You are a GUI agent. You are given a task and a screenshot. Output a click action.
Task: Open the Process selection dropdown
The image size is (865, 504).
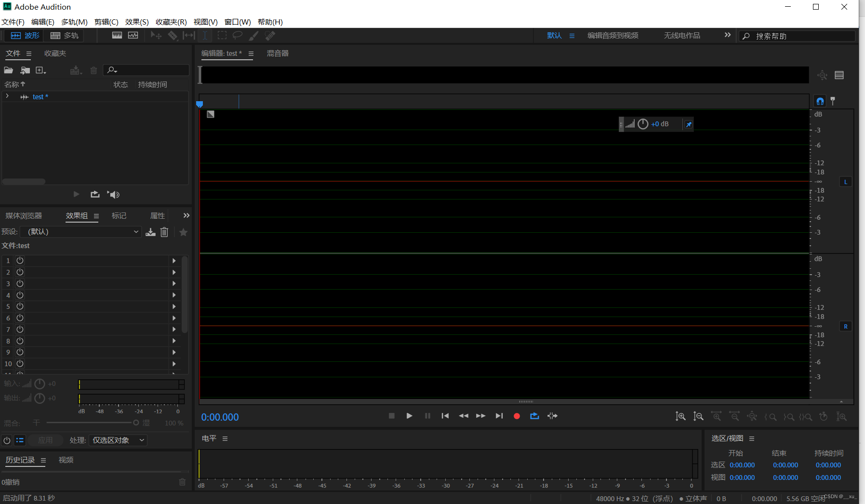[x=118, y=440]
